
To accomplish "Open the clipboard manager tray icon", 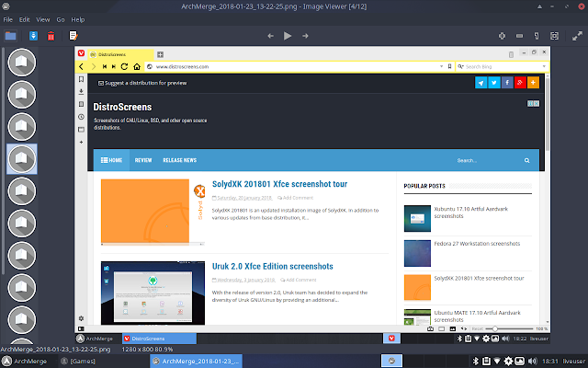I will pyautogui.click(x=486, y=362).
